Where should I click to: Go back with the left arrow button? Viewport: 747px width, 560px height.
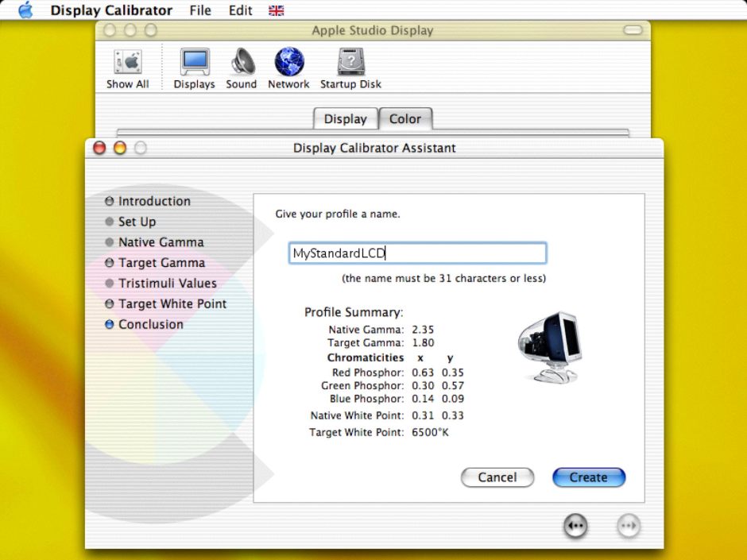[575, 526]
